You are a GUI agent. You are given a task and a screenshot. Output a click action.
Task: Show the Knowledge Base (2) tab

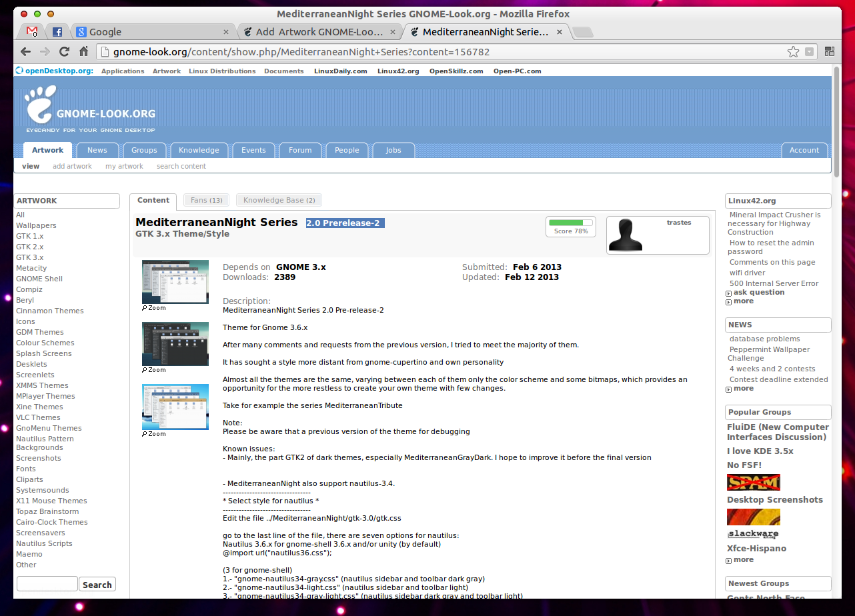pyautogui.click(x=279, y=200)
